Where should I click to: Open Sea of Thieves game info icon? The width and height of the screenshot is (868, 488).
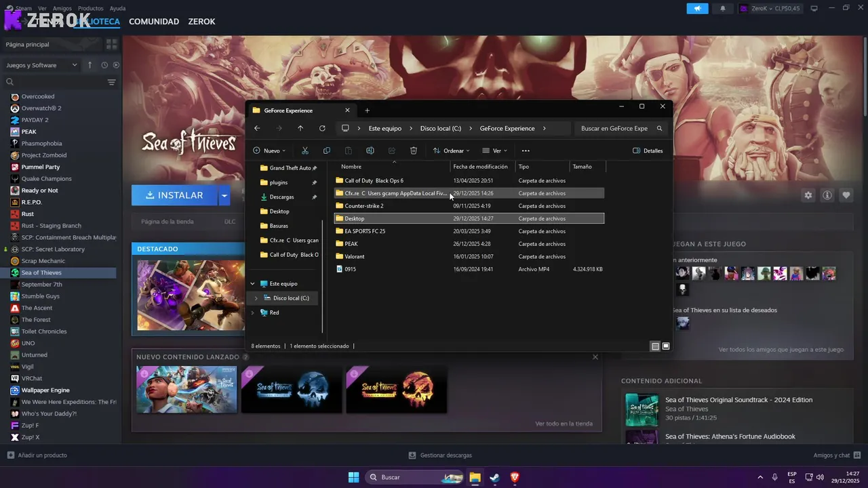coord(827,195)
